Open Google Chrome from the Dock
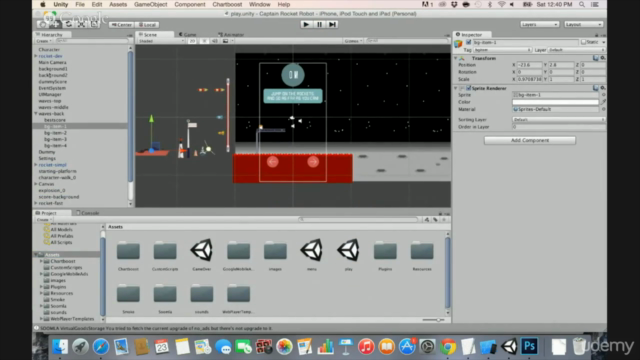This screenshot has height=360, width=640. pyautogui.click(x=448, y=347)
